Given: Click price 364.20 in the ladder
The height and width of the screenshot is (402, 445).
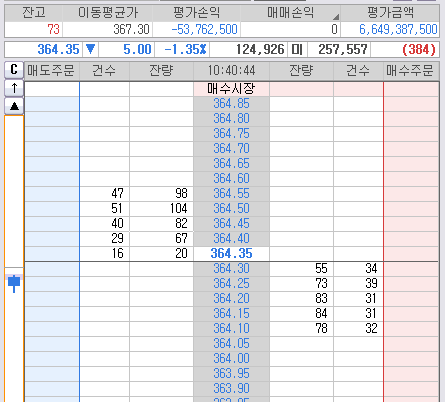Looking at the screenshot, I should point(231,299).
